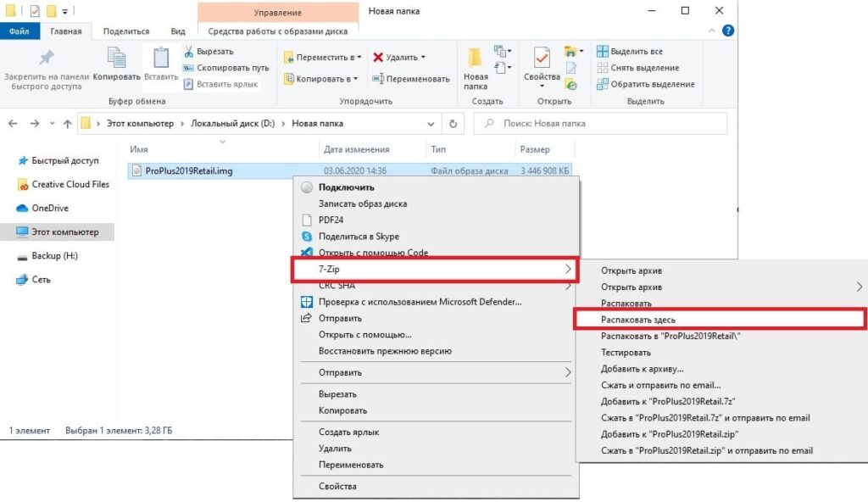Click the Вырезать scissors button
Image resolution: width=868 pixels, height=502 pixels.
[x=209, y=52]
